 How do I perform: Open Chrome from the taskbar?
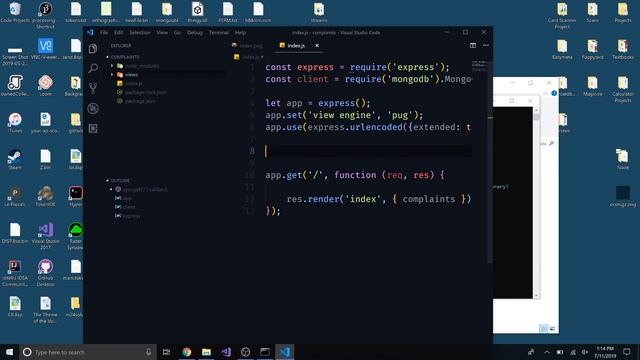pos(187,352)
